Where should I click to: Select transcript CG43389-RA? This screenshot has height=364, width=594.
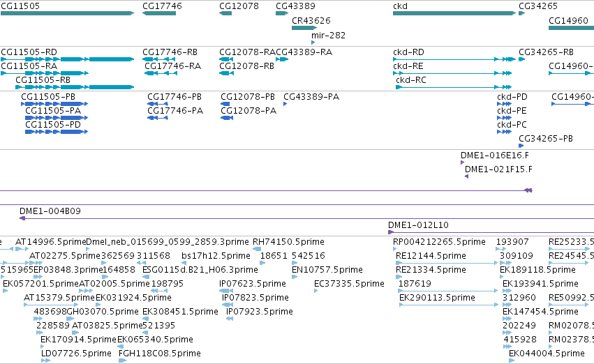[x=282, y=59]
